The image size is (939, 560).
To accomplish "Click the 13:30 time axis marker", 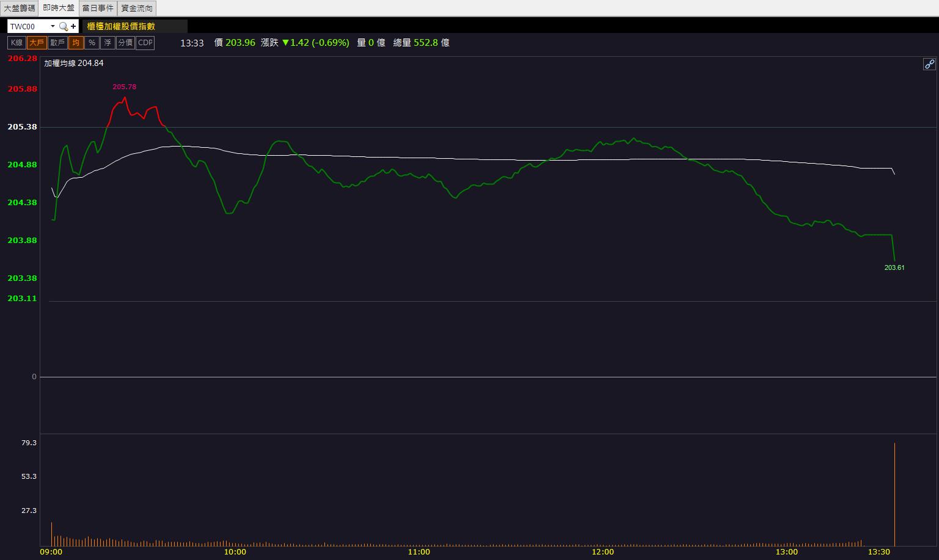I will click(879, 552).
